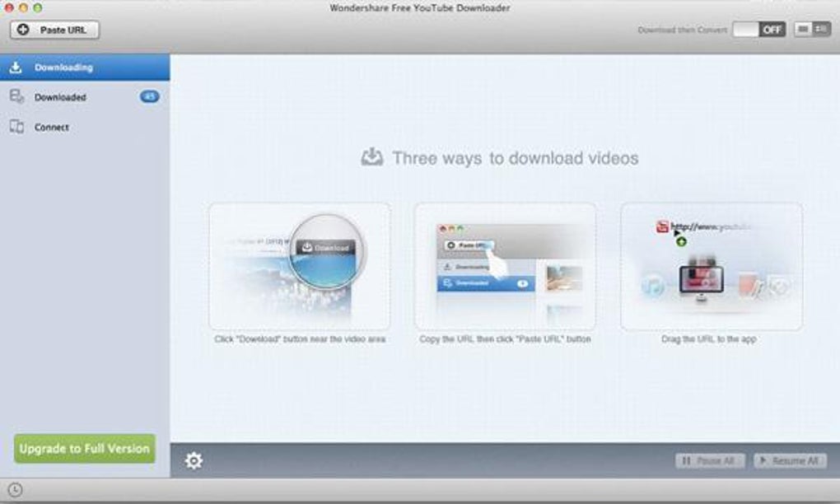Image resolution: width=840 pixels, height=504 pixels.
Task: Click the Resume All button
Action: [790, 460]
